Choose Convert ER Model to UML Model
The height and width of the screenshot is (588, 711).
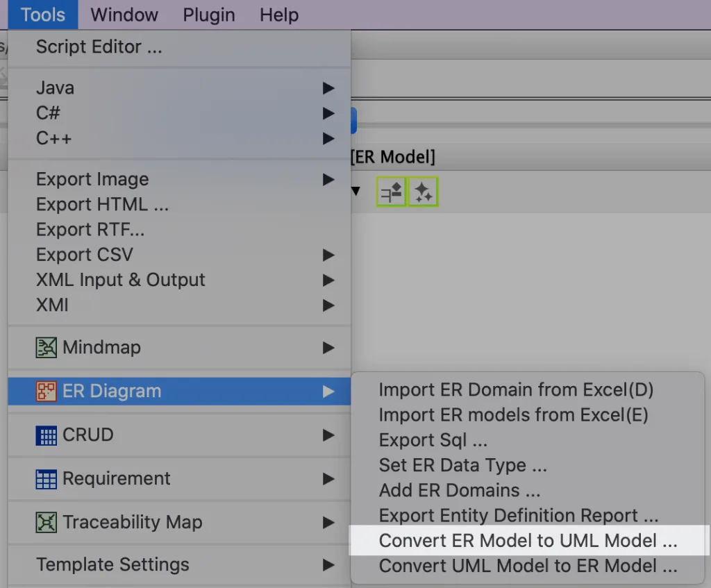(528, 541)
